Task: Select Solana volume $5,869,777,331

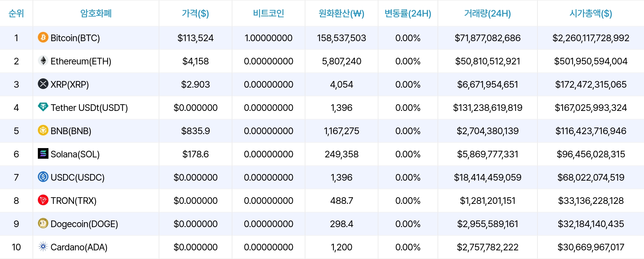Action: tap(488, 154)
